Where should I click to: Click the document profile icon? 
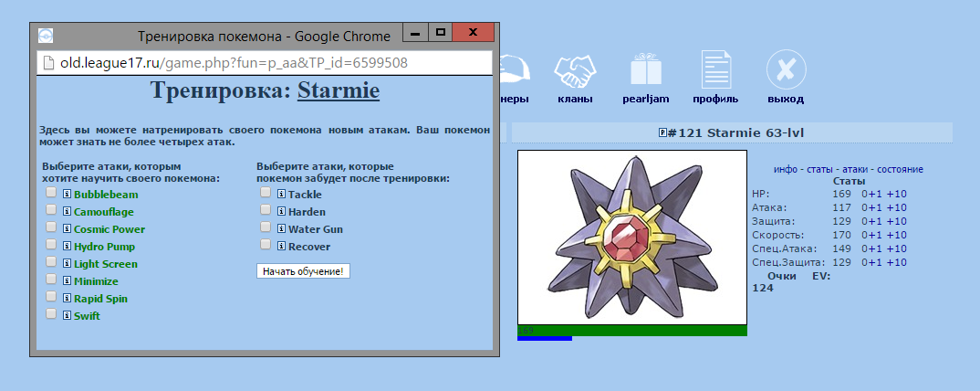(715, 69)
